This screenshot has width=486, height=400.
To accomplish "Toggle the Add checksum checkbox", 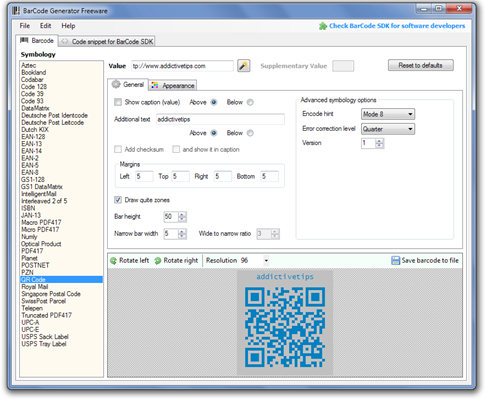I will [118, 149].
